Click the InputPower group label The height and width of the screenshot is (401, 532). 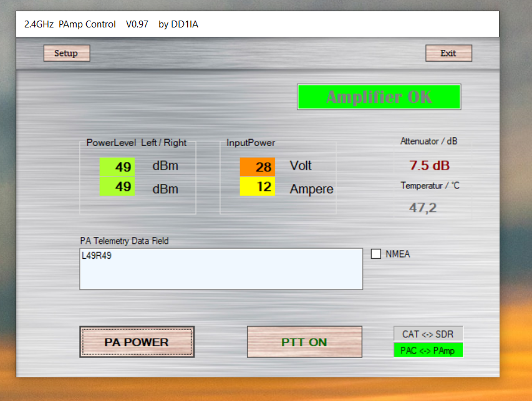coord(251,142)
